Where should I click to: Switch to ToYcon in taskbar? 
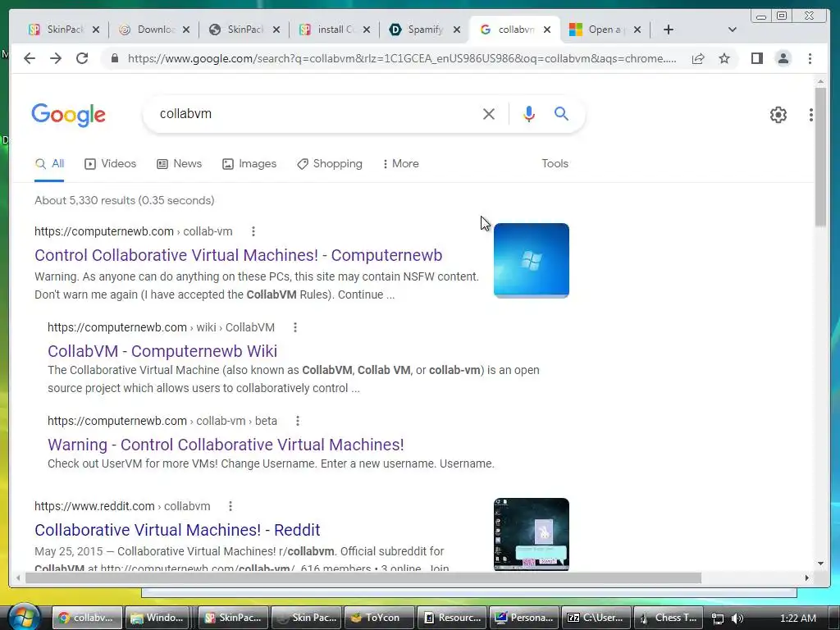tap(379, 618)
